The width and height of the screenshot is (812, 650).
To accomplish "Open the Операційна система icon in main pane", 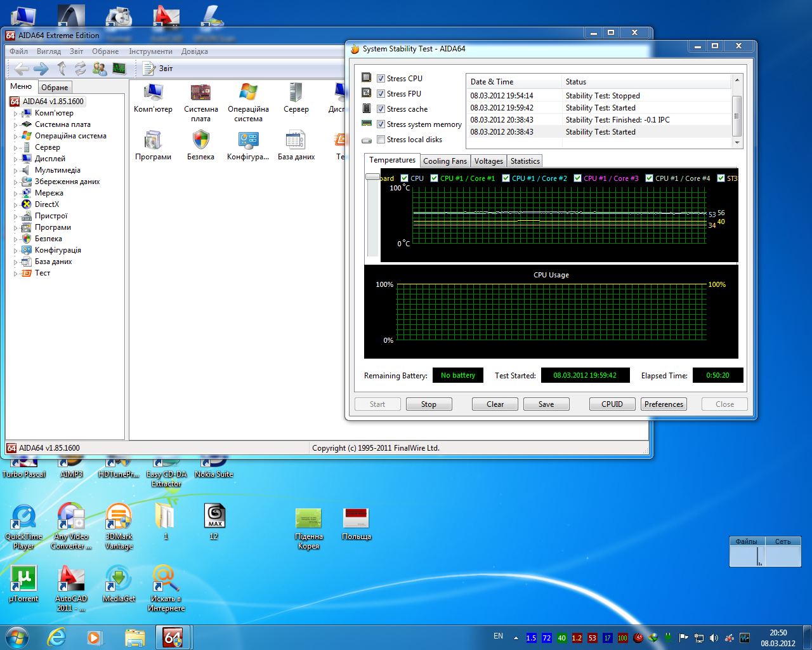I will point(248,103).
